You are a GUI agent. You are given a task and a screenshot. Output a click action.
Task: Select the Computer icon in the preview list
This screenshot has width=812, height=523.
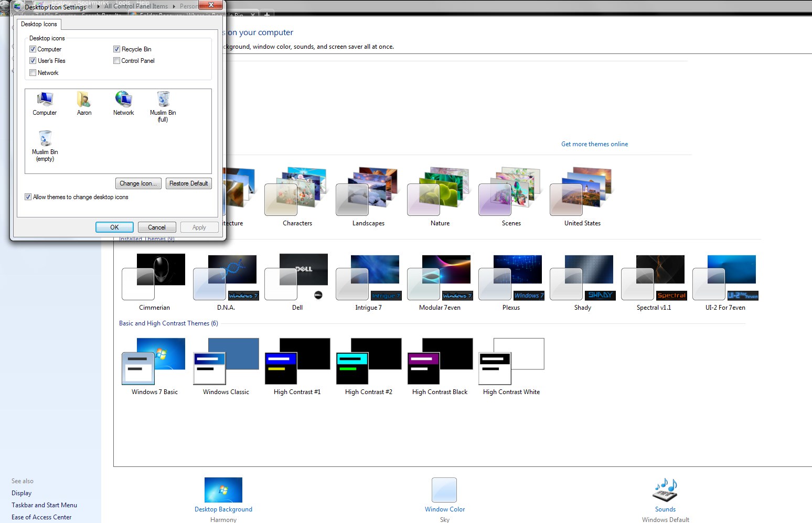point(45,103)
